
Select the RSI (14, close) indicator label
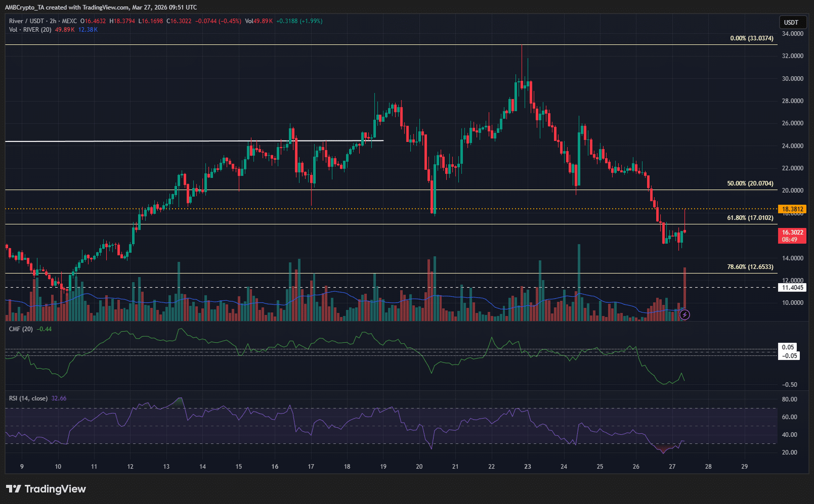click(x=28, y=398)
